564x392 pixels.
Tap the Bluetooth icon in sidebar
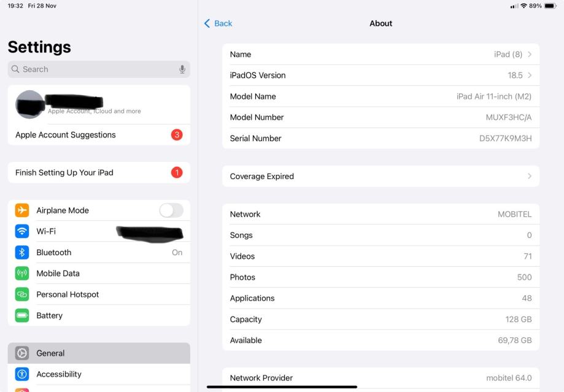(x=22, y=252)
